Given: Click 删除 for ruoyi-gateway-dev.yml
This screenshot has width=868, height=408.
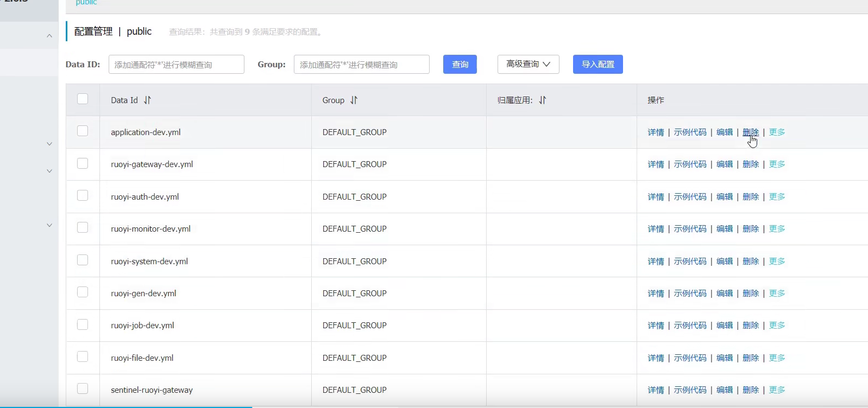Looking at the screenshot, I should [x=751, y=164].
